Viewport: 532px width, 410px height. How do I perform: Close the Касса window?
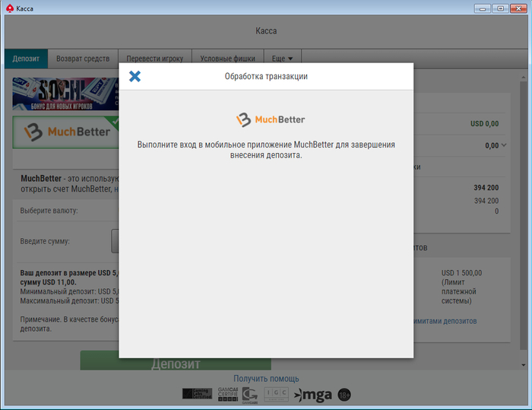click(518, 8)
